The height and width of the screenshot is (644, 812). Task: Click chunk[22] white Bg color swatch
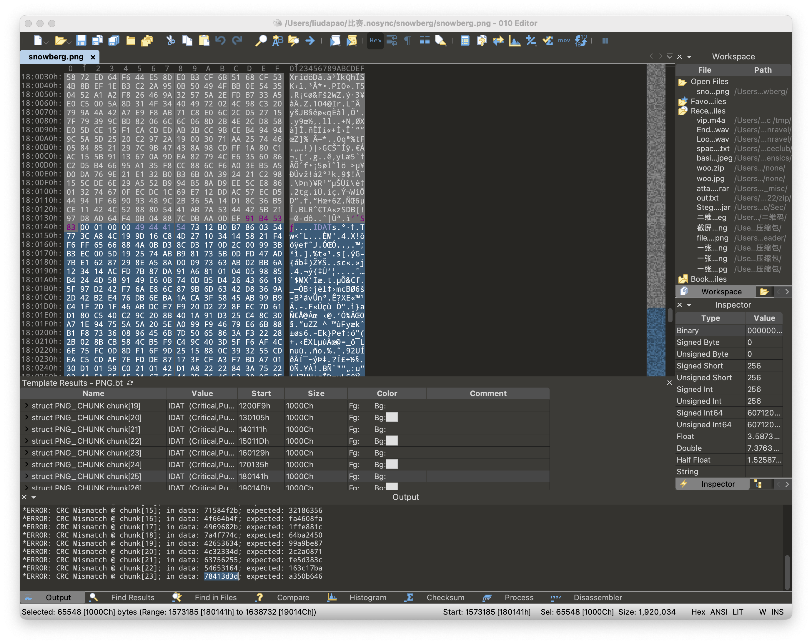pos(392,441)
